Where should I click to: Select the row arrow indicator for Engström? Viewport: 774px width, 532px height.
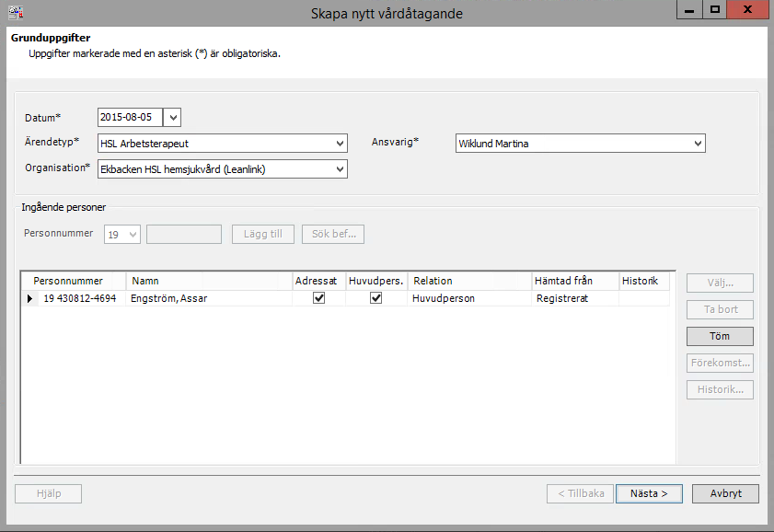click(x=29, y=298)
